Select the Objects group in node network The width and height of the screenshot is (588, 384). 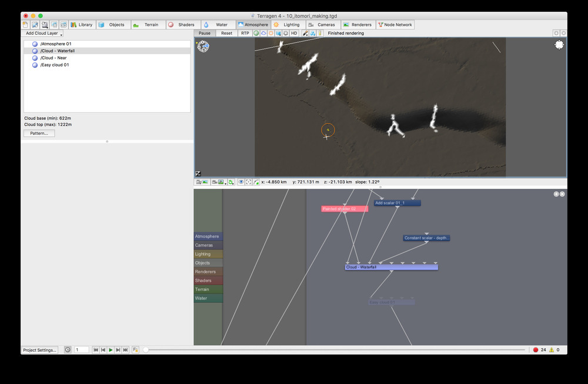208,263
